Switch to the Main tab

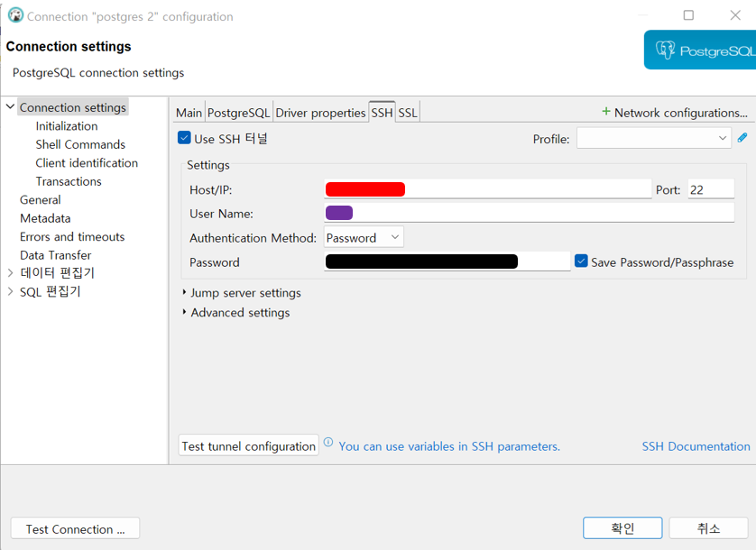pyautogui.click(x=189, y=113)
